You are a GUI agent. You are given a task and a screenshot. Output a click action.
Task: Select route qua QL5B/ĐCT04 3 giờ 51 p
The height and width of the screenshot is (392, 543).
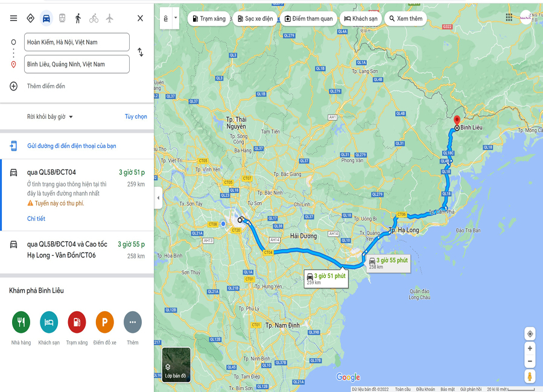point(77,195)
